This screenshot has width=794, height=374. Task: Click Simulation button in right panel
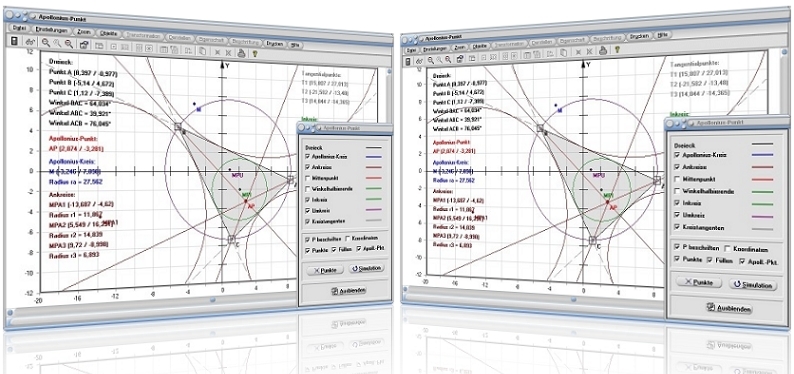point(752,284)
